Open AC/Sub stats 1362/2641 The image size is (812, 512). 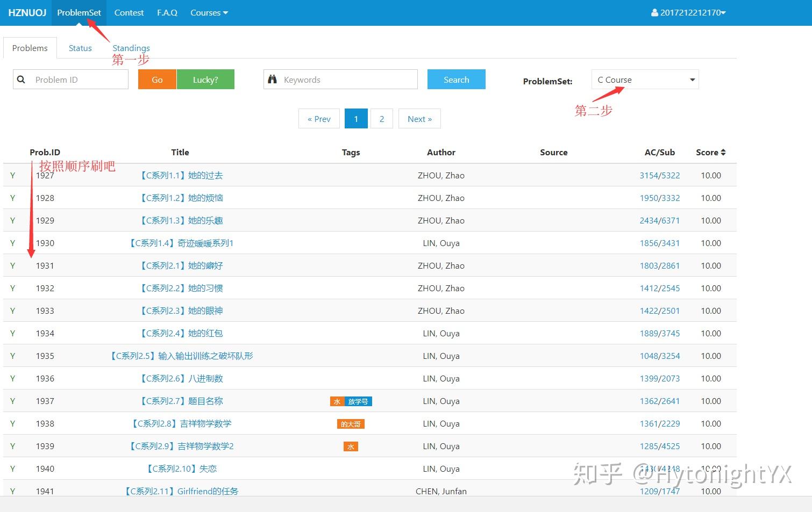[x=660, y=401]
